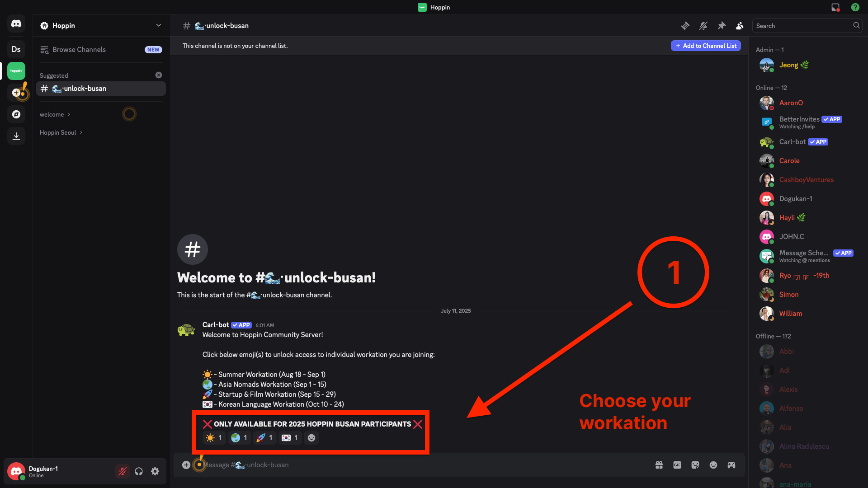Image resolution: width=868 pixels, height=488 pixels.
Task: Select the Ds server icon
Action: click(16, 49)
